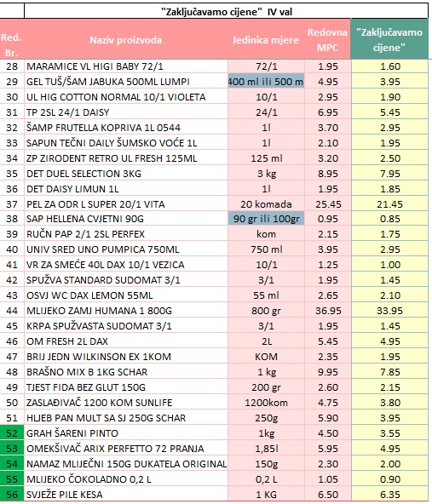This screenshot has width=432, height=504.
Task: Select the 'Zaključavamo cijene IV val' title cell
Action: click(226, 12)
